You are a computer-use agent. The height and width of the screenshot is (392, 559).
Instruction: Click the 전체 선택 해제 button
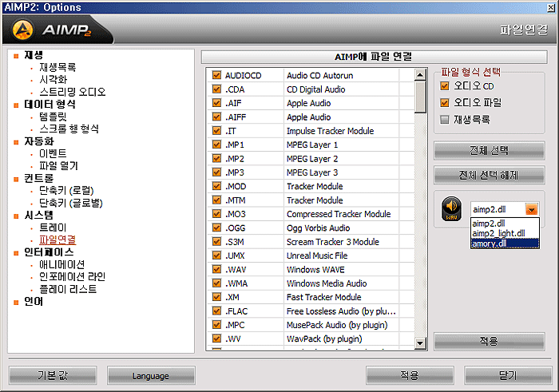pyautogui.click(x=489, y=176)
